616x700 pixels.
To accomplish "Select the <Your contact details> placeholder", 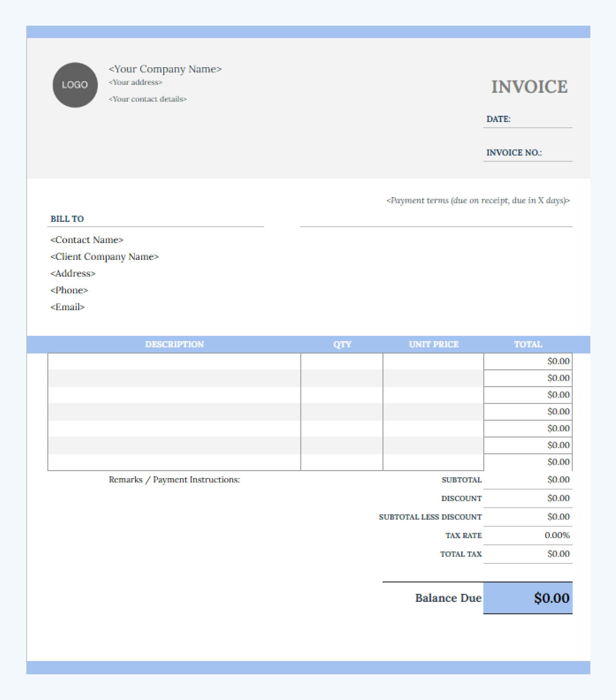I will [x=148, y=99].
